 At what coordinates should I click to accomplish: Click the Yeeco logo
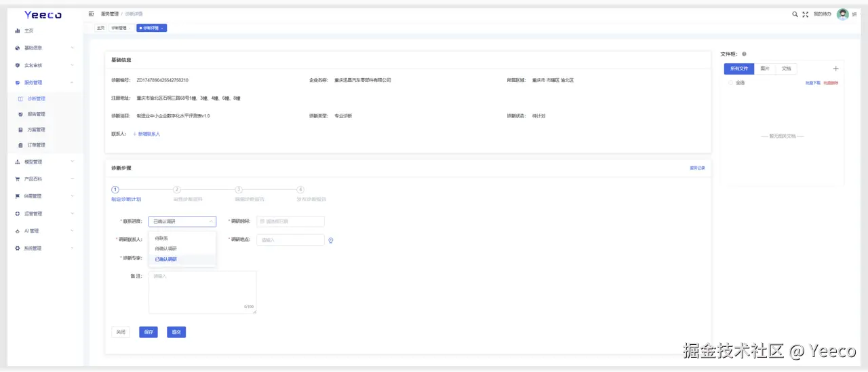pyautogui.click(x=43, y=14)
